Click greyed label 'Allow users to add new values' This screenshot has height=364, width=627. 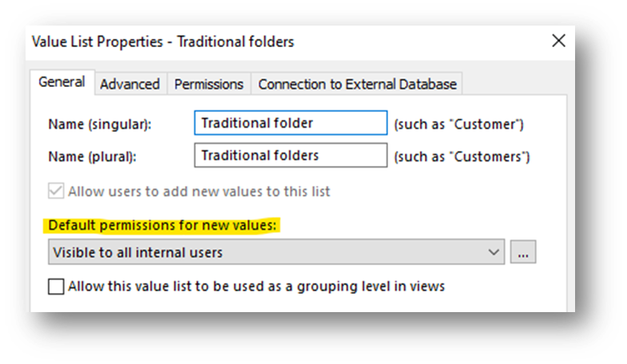199,192
